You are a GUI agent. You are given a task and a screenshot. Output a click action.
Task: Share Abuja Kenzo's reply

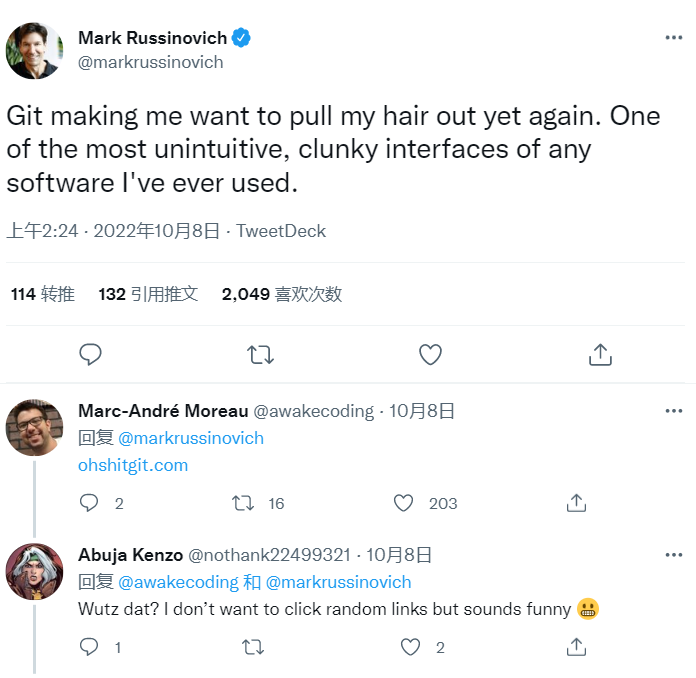(x=576, y=647)
